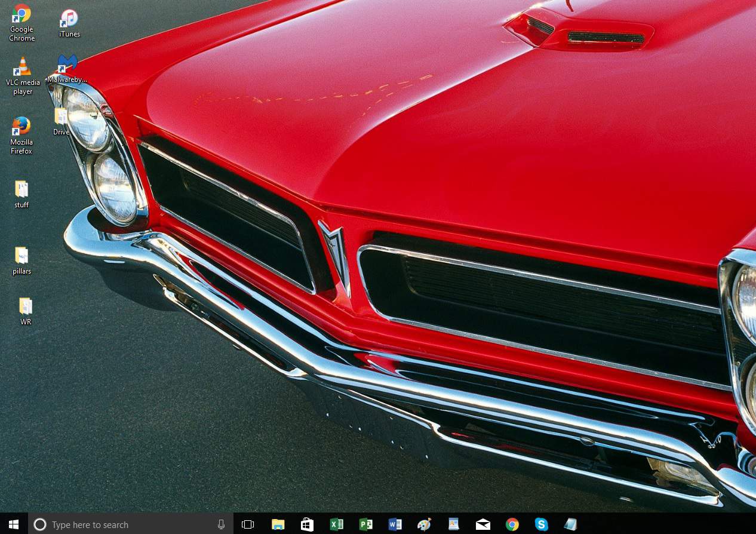Activate the Cortana voice search microphone

tap(221, 524)
